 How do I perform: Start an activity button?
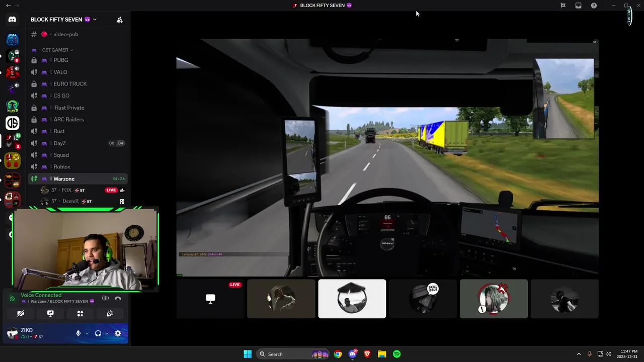pos(80,313)
